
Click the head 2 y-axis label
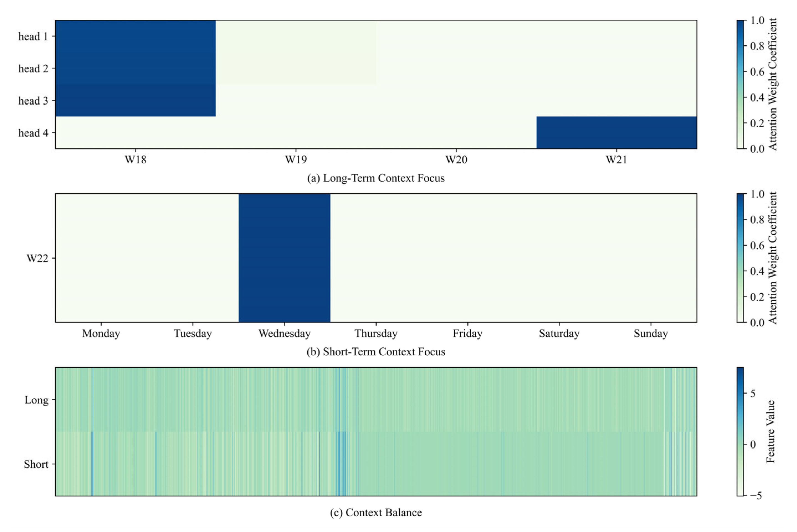click(x=33, y=69)
